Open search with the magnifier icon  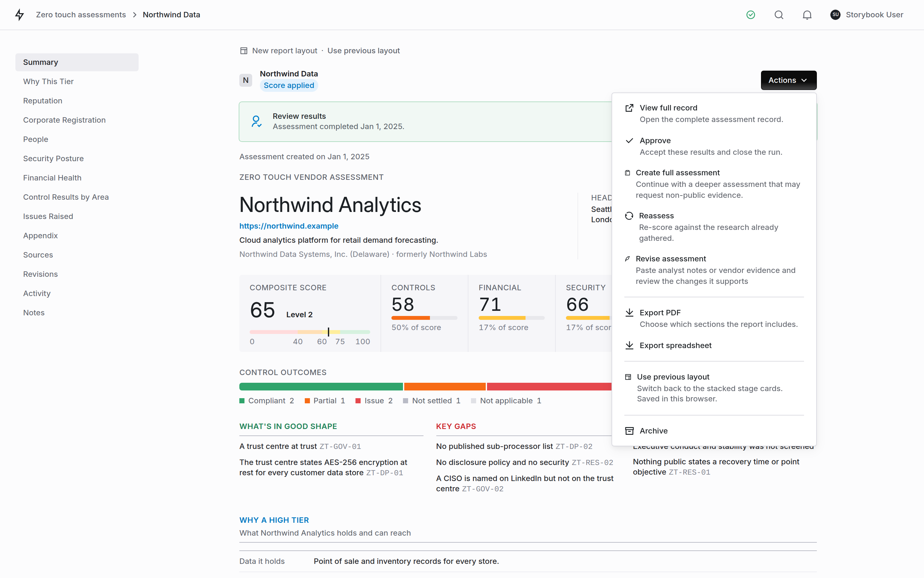tap(779, 14)
